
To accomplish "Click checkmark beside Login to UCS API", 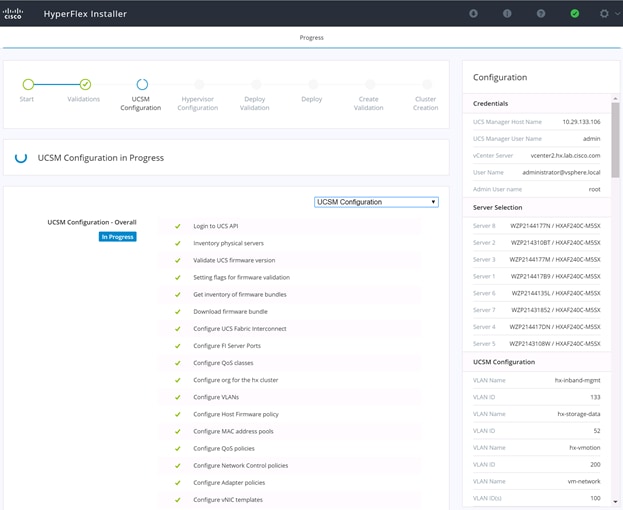I will (x=178, y=226).
